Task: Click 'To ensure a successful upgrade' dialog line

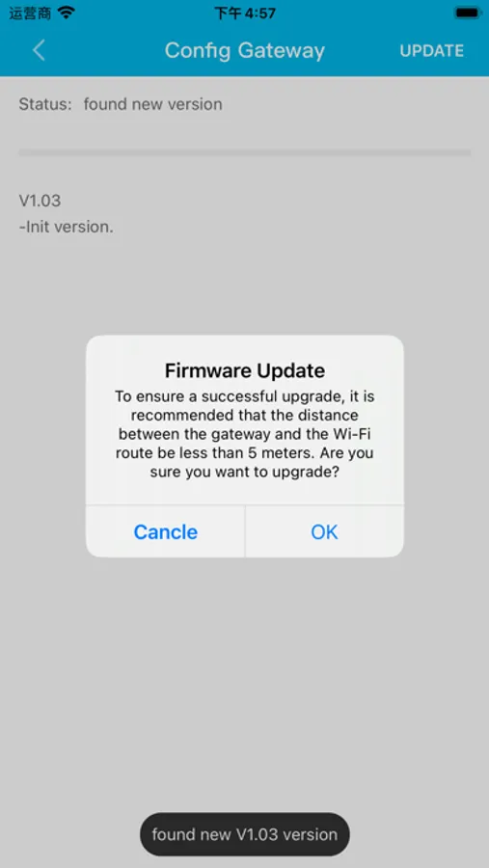Action: [244, 396]
